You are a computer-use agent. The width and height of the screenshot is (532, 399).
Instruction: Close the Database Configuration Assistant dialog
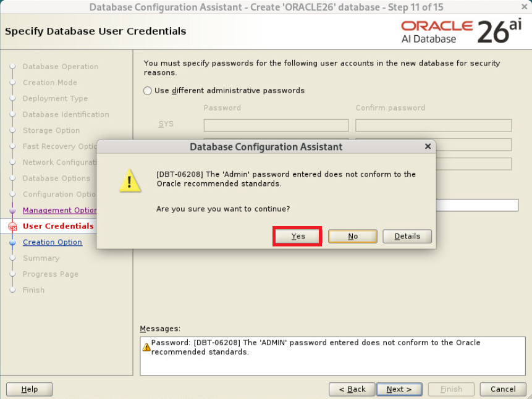428,146
